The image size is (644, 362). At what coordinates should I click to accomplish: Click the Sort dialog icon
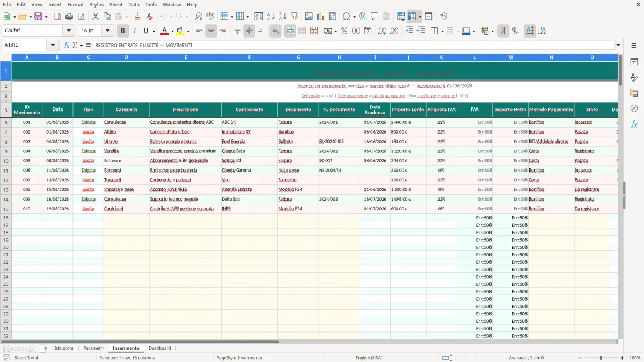click(259, 17)
